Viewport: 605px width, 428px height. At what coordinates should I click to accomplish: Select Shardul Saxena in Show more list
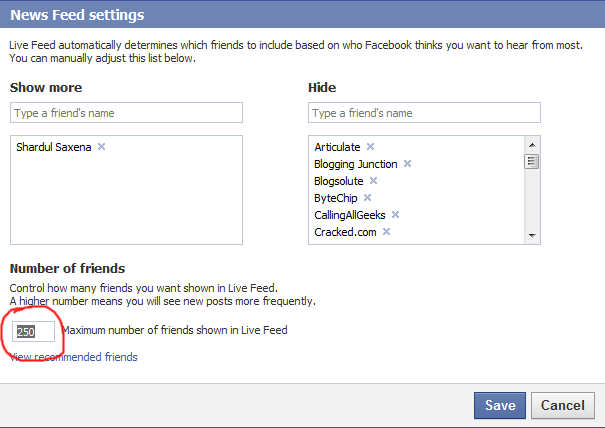(54, 147)
